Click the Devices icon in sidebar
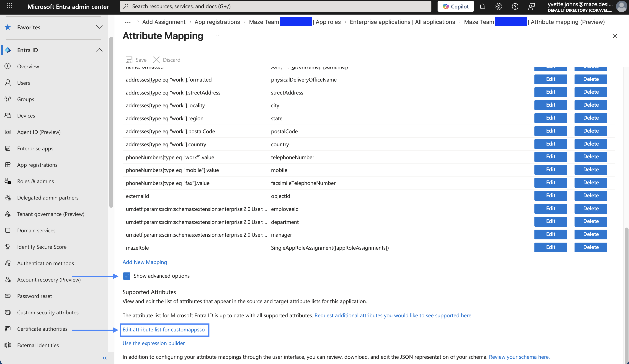 pyautogui.click(x=8, y=115)
